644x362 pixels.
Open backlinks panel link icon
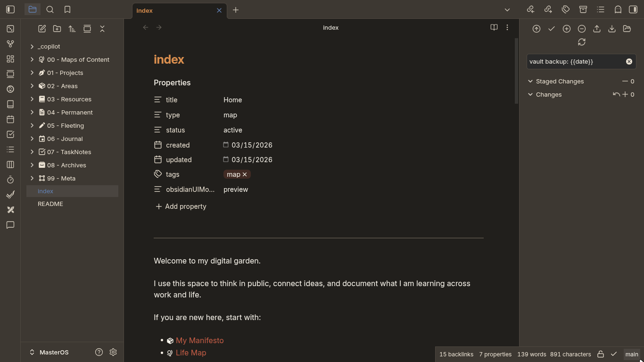coord(530,9)
